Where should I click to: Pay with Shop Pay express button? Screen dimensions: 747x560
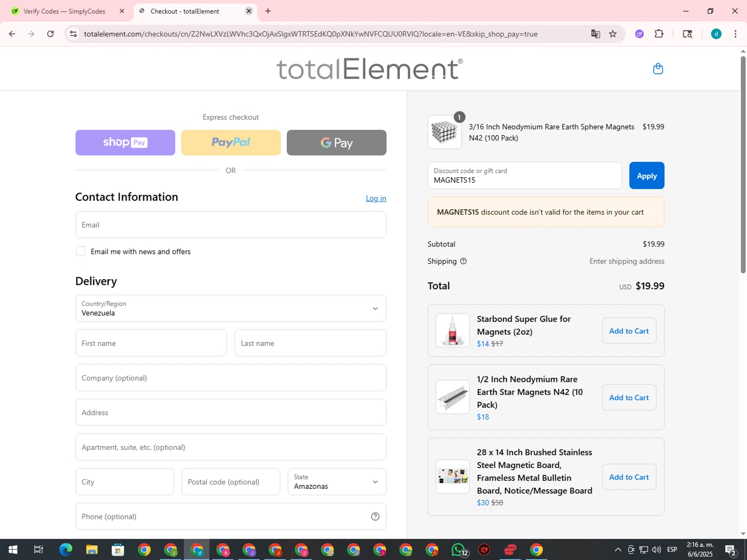[x=125, y=142]
